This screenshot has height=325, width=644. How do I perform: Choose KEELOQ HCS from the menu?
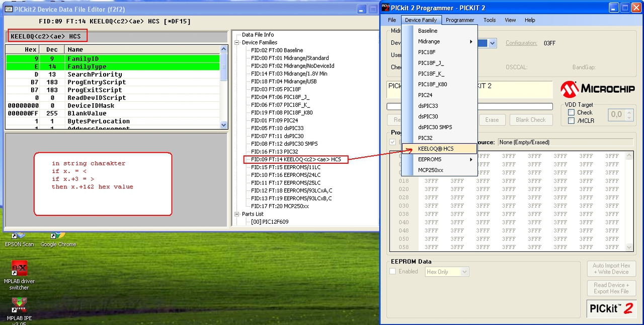pyautogui.click(x=439, y=149)
